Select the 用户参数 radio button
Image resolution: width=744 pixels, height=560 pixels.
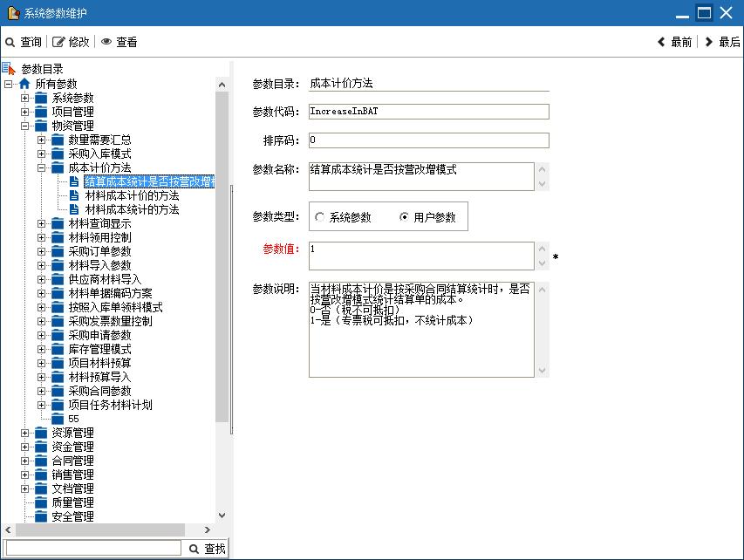pos(404,217)
